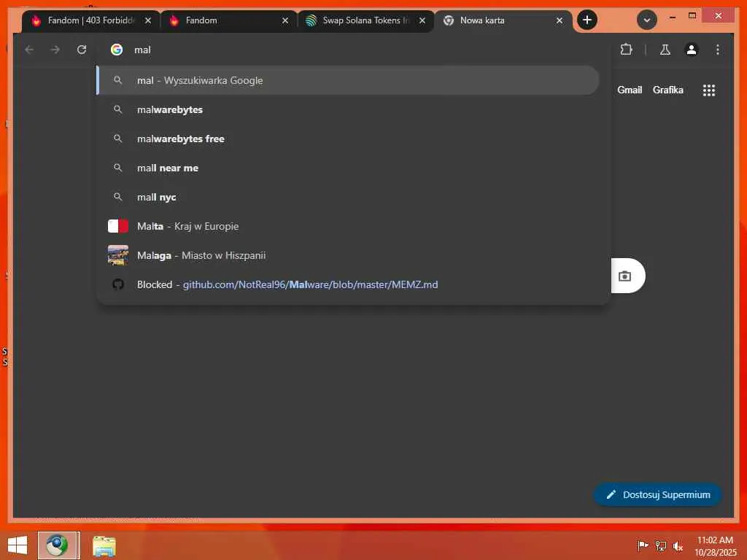
Task: Open the Extensions puzzle icon
Action: pos(626,50)
